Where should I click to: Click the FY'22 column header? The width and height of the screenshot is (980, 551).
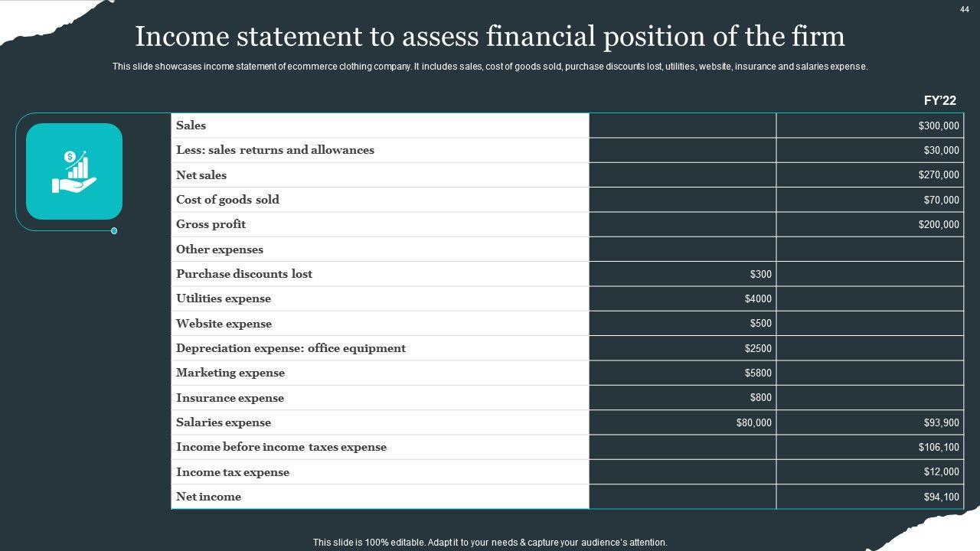point(939,101)
